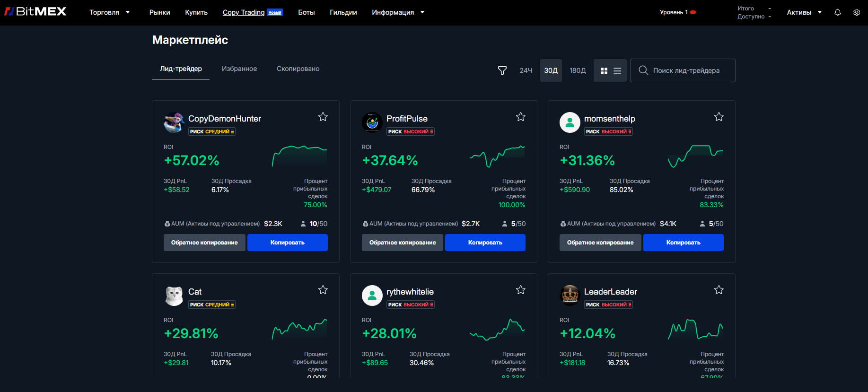Open ProfitPulse avatar image
The image size is (868, 392).
[x=372, y=122]
